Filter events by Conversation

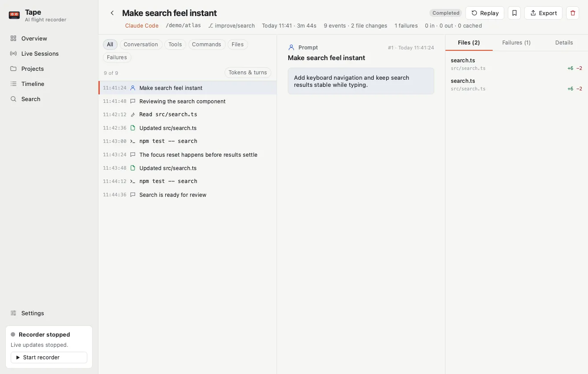(141, 45)
